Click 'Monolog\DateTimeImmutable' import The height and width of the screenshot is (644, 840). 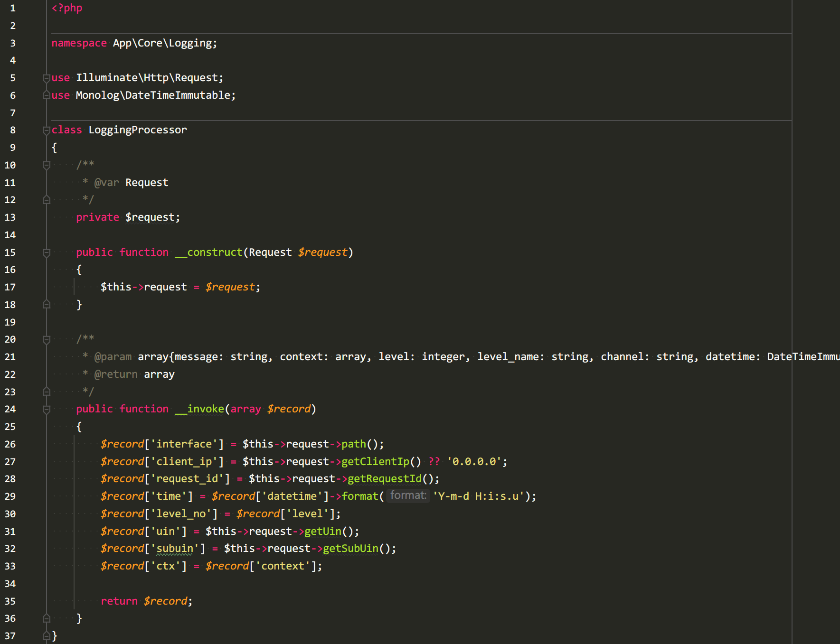tap(153, 95)
